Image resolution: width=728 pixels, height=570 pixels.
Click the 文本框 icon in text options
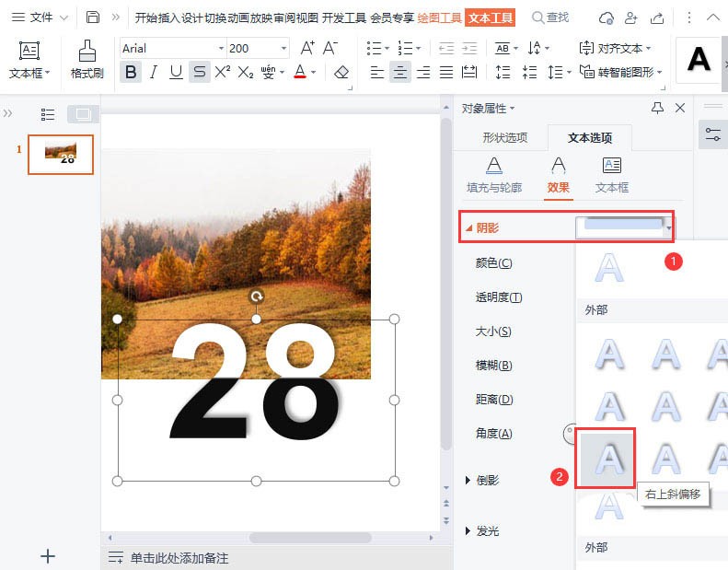tap(611, 166)
